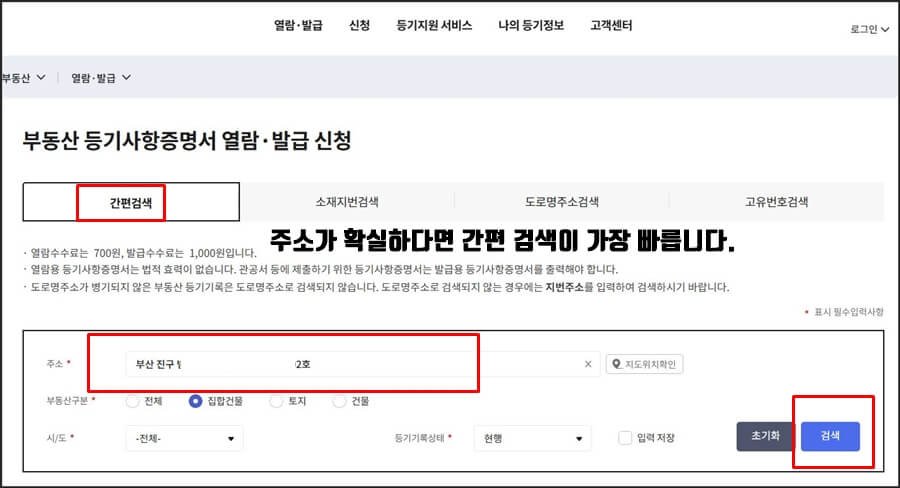Screen dimensions: 900x488
Task: Open the 고객센터 top menu
Action: pyautogui.click(x=611, y=25)
